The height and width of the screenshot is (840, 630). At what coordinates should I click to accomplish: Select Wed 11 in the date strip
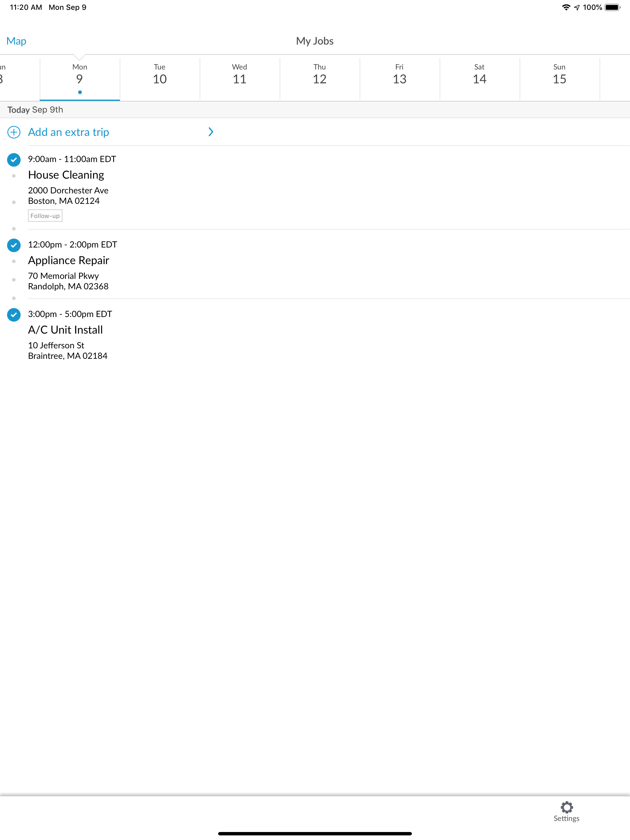point(239,74)
